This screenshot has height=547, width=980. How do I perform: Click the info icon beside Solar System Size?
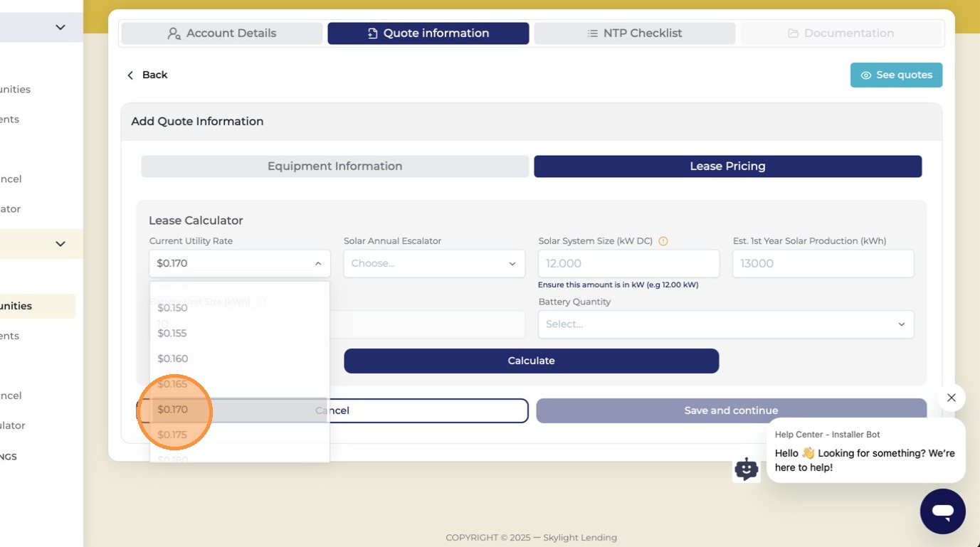(x=663, y=241)
